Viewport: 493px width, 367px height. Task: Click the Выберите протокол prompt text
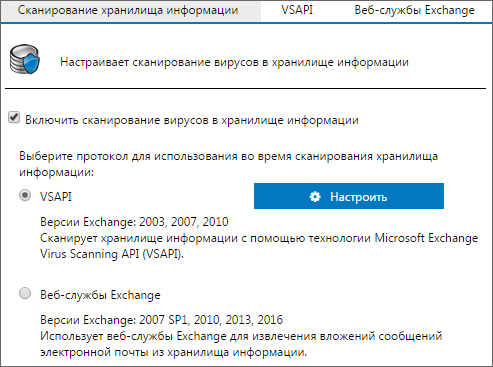point(228,164)
